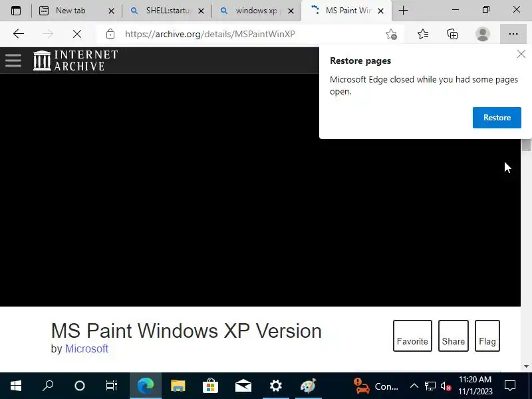Open the clock showing 11:20 AM
This screenshot has height=399, width=532.
[x=475, y=386]
